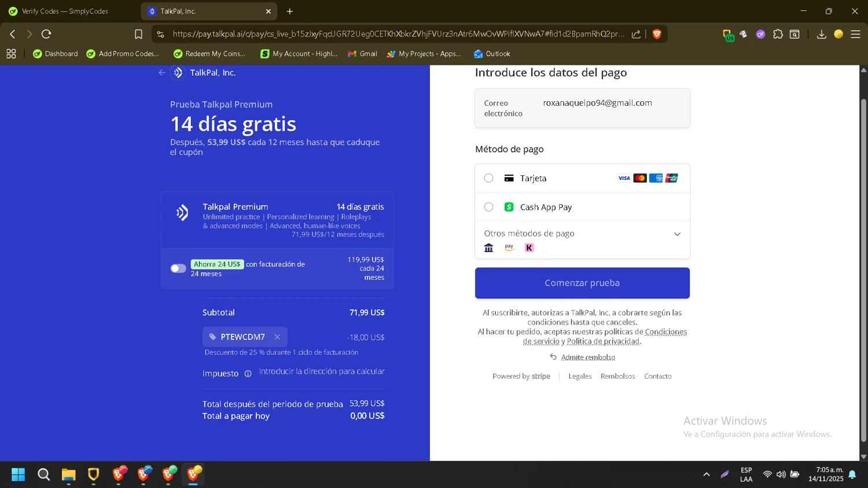Image resolution: width=868 pixels, height=488 pixels.
Task: Open the Powered by stripe link
Action: [x=521, y=376]
